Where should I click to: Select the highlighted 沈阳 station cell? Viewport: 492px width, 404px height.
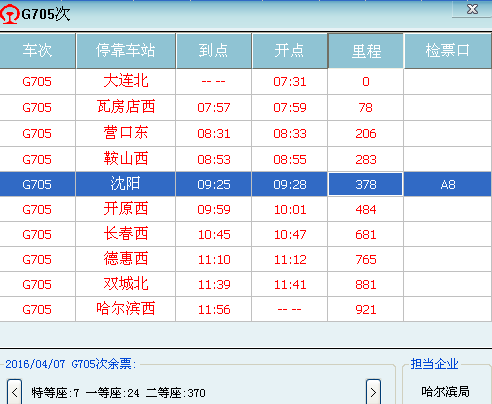pos(126,184)
